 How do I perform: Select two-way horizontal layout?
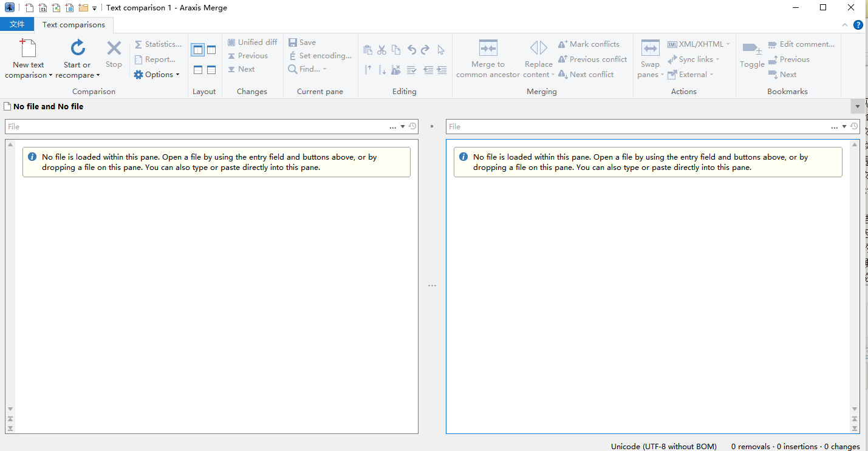198,70
